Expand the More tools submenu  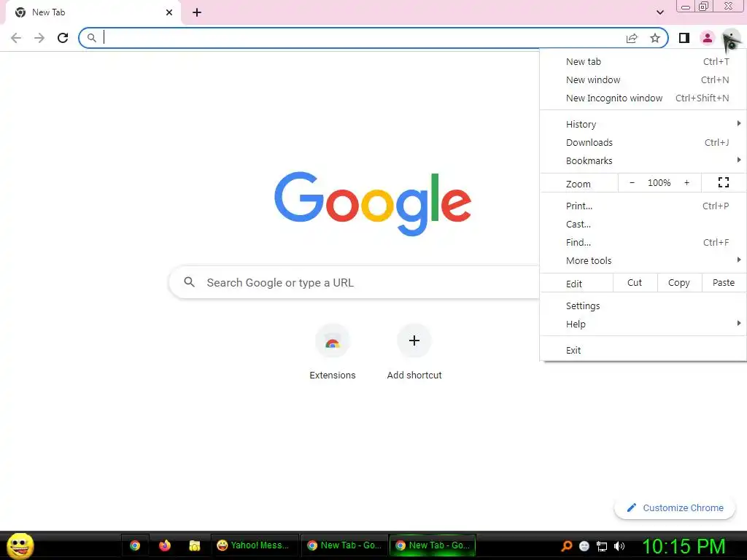[x=643, y=260]
